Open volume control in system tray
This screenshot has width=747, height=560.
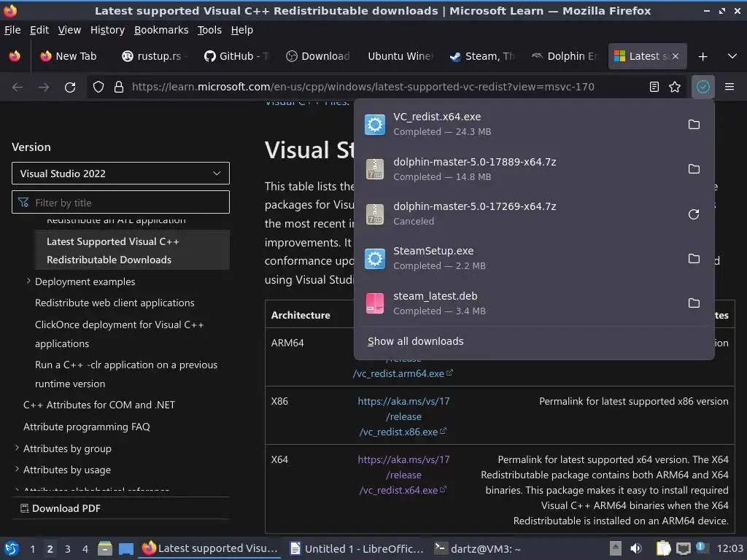(636, 548)
